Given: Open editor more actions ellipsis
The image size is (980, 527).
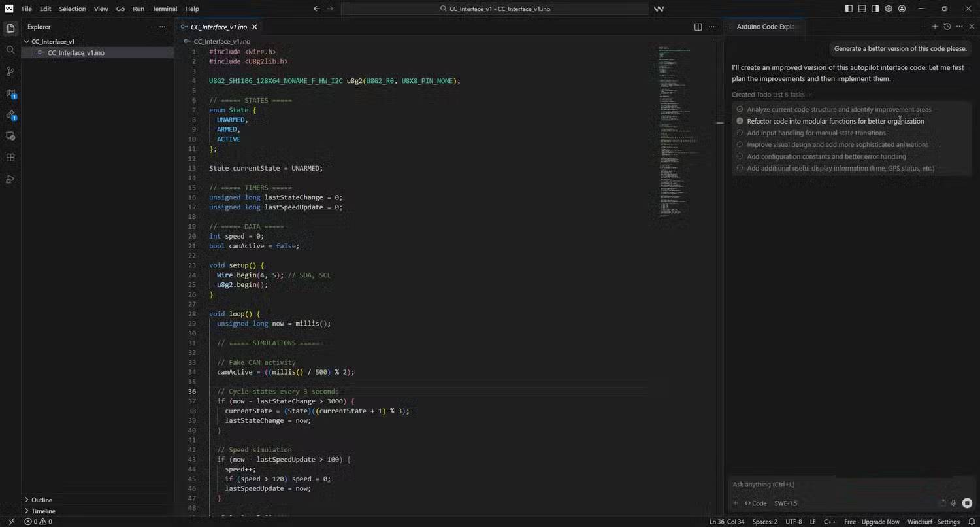Looking at the screenshot, I should (711, 27).
